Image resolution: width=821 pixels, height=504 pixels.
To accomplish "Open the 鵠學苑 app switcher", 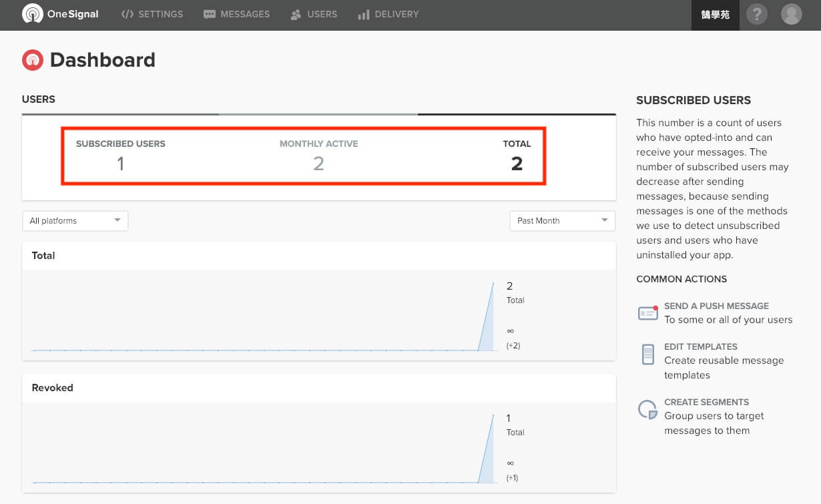I will tap(715, 15).
